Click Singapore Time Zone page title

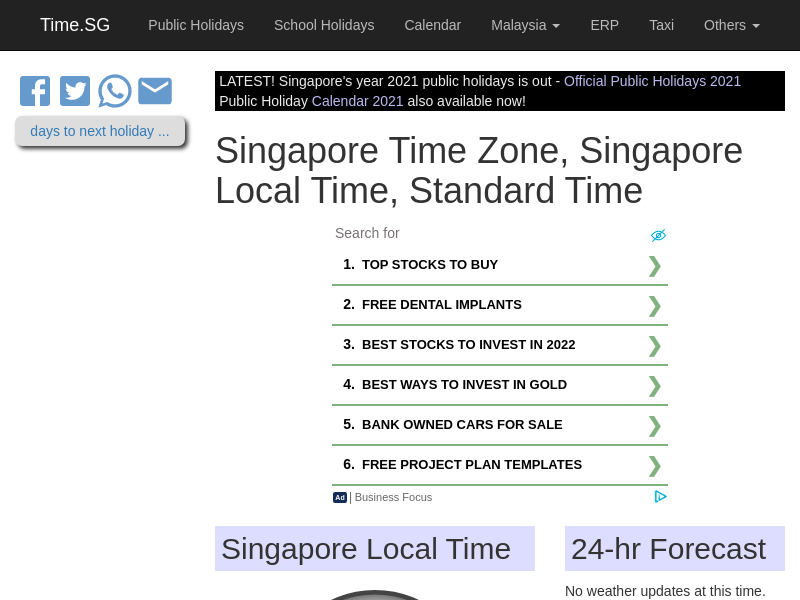point(479,170)
